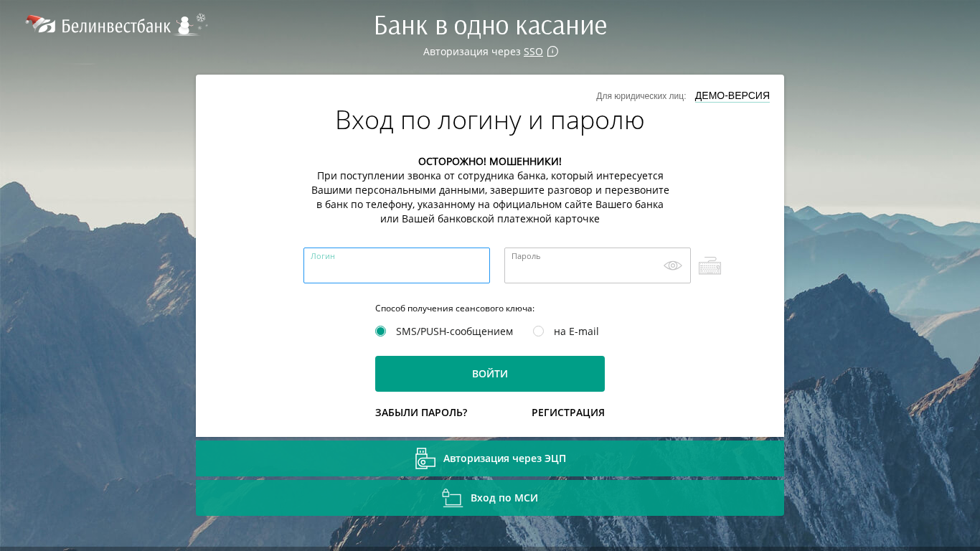980x551 pixels.
Task: Open ЗАБЫЛИ ПАРОЛЬ? link
Action: pyautogui.click(x=421, y=413)
